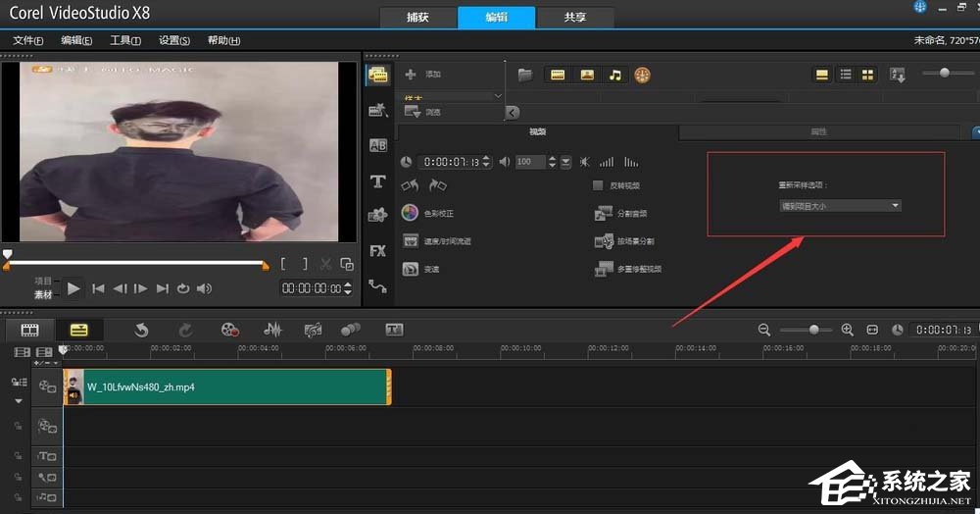Open the Transitions library (AB icon)
This screenshot has width=980, height=514.
(377, 145)
